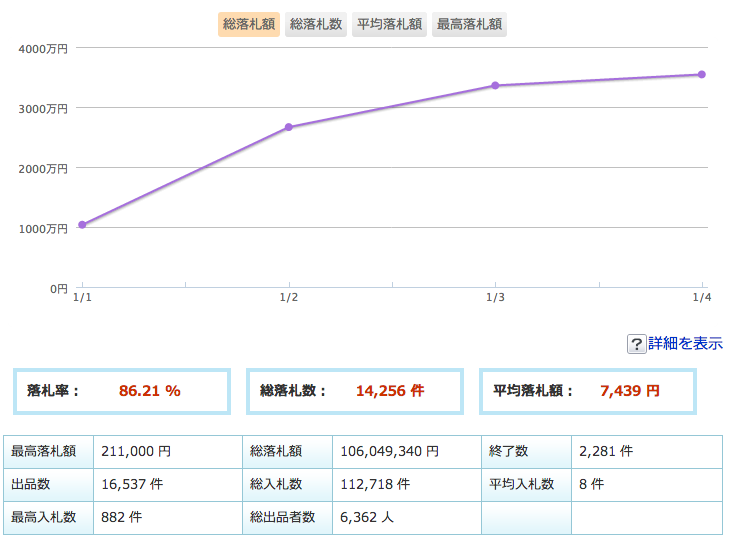Screen dimensions: 736x544
Task: Click the 総入札数 value 112,718 件
Action: coord(375,484)
